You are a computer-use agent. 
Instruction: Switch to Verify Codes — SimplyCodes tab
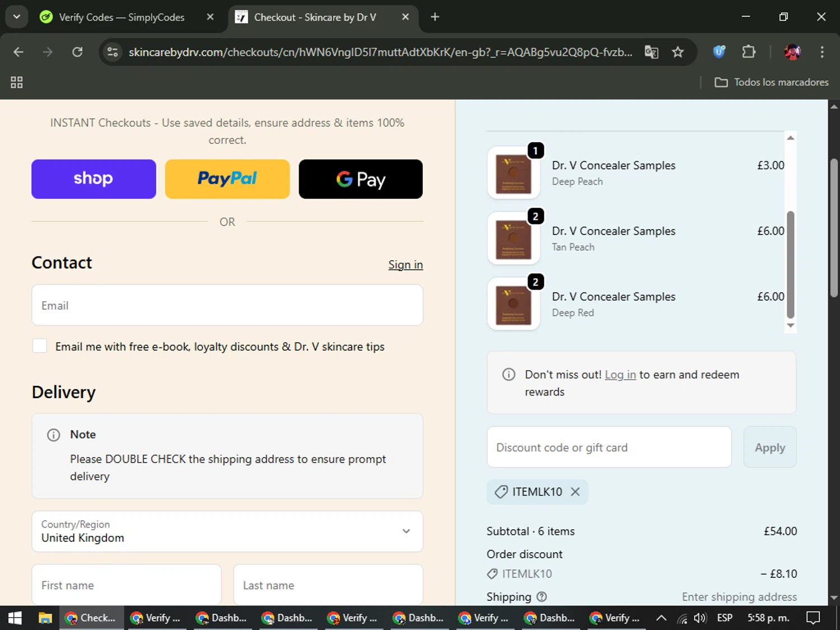121,17
